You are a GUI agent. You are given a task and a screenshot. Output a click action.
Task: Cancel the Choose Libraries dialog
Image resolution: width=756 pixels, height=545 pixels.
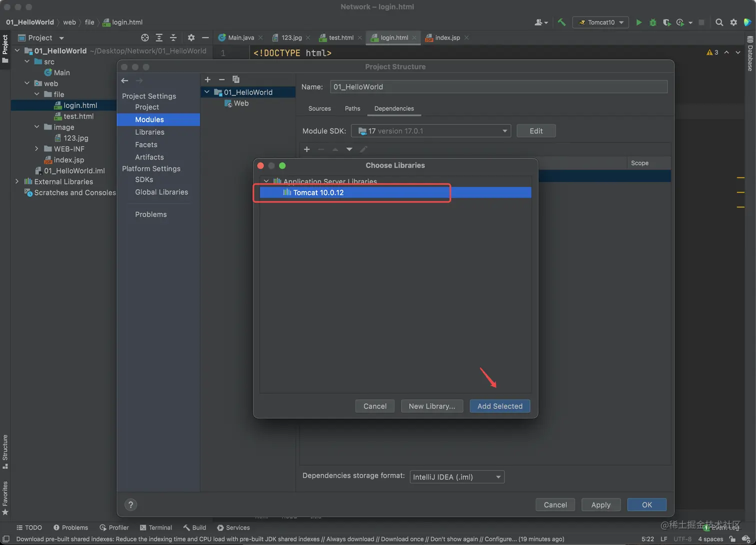(375, 406)
